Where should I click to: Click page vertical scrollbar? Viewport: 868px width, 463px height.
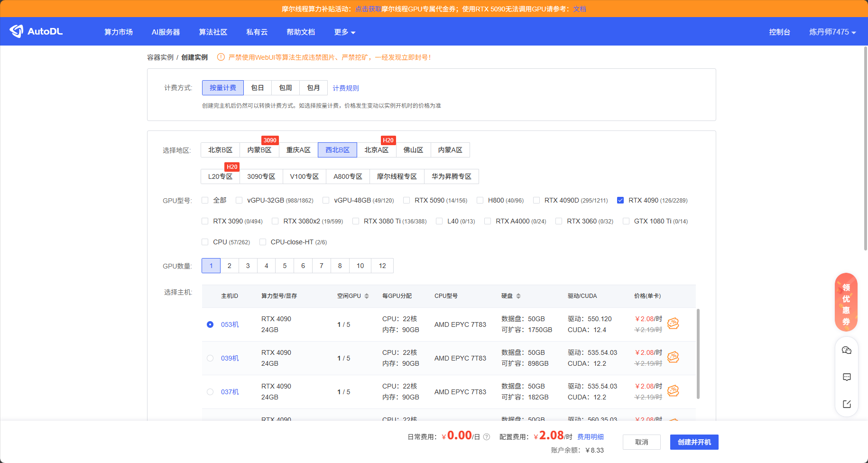coord(866,148)
